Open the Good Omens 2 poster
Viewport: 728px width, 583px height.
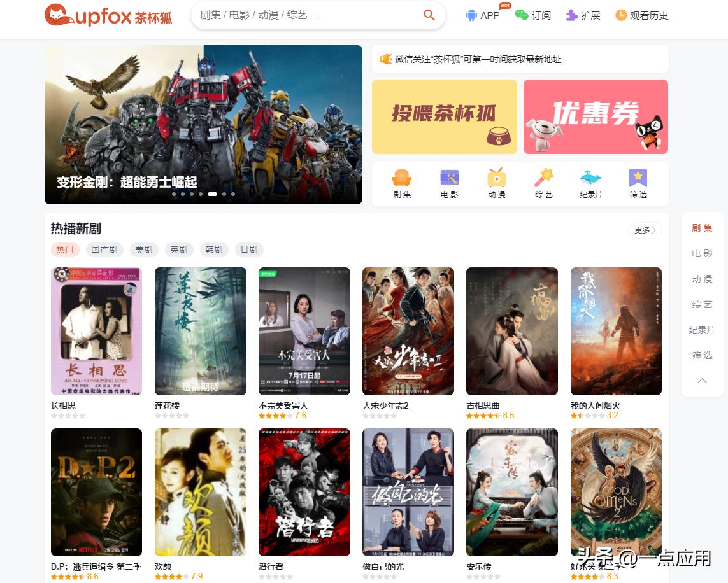pos(616,492)
